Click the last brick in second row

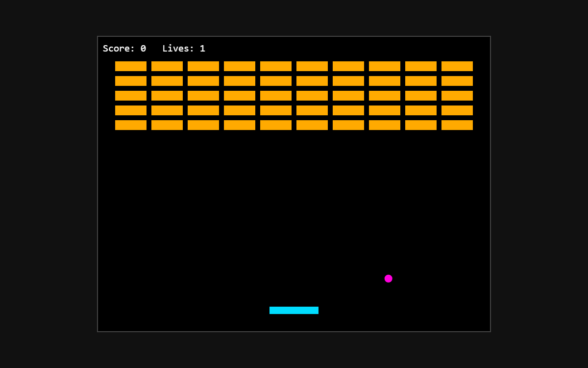457,81
